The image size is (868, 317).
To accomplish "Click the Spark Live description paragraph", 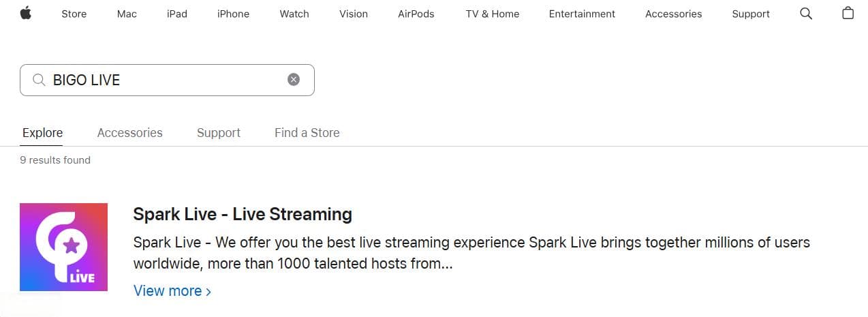I will coord(471,253).
